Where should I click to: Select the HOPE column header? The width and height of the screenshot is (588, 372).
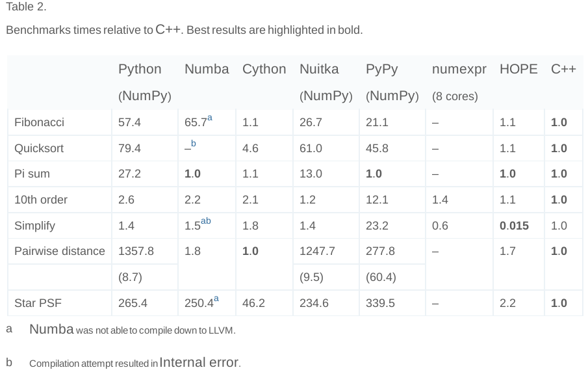pyautogui.click(x=518, y=69)
